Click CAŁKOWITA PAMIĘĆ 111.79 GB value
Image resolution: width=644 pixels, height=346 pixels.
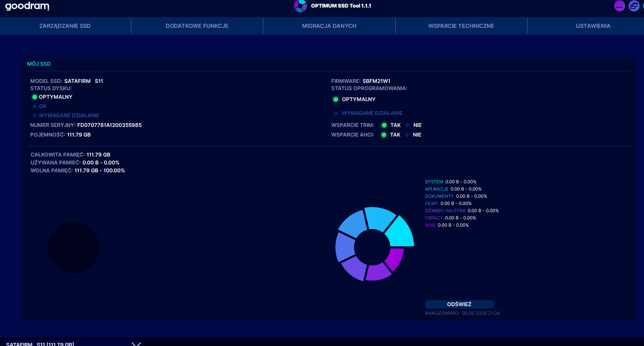coord(98,155)
